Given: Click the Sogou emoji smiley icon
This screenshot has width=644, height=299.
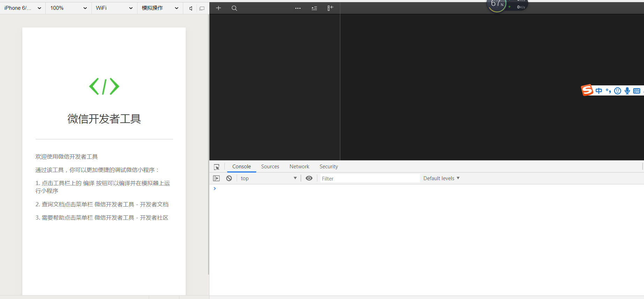Looking at the screenshot, I should 618,91.
